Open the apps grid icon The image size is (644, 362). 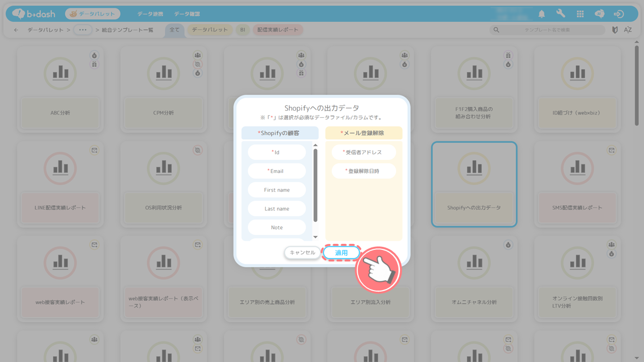[580, 14]
